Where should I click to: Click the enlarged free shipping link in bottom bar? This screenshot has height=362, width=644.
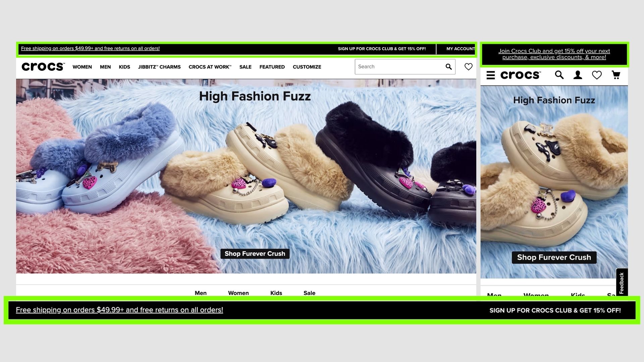click(x=119, y=310)
